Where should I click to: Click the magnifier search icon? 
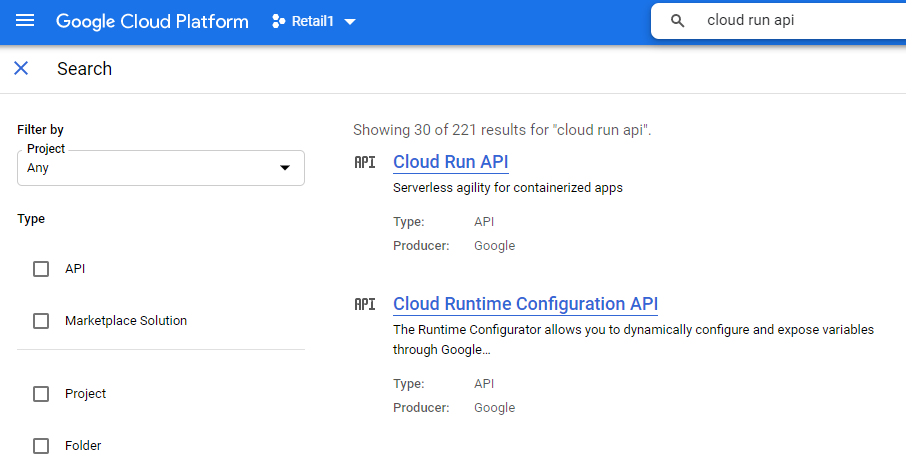(677, 21)
